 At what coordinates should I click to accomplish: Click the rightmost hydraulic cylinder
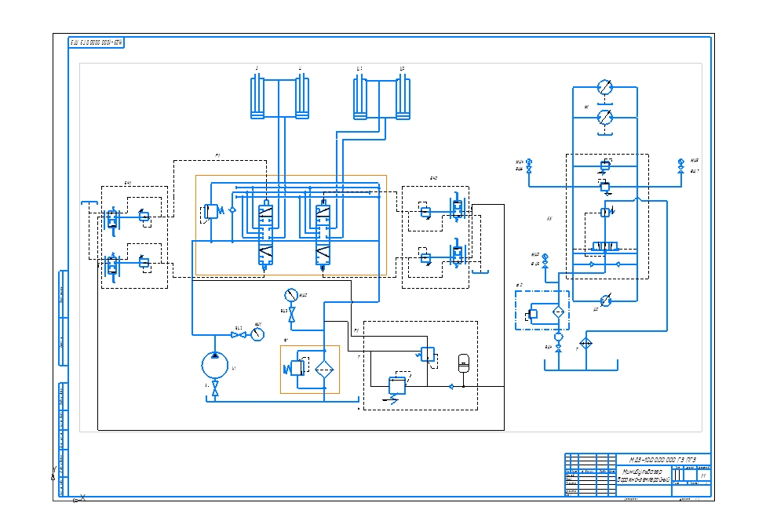coord(403,98)
